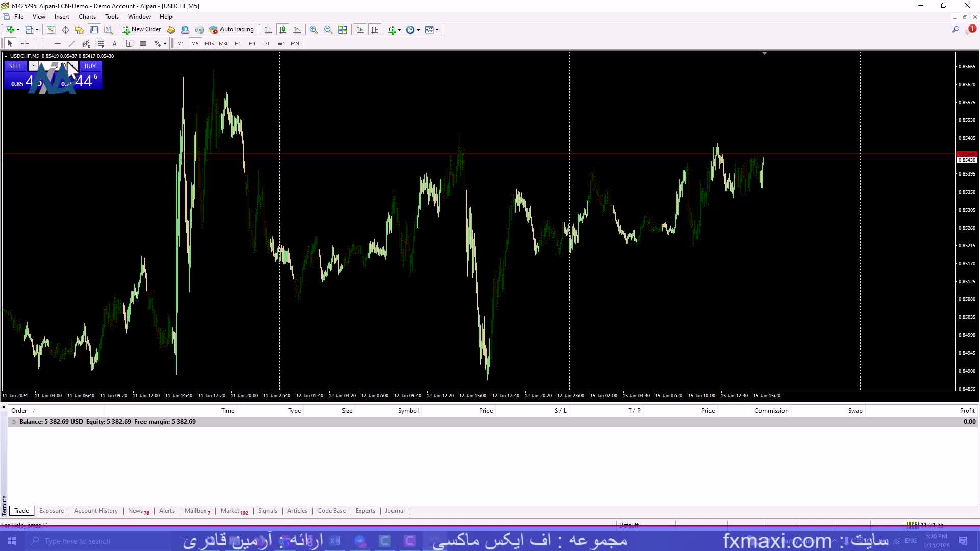980x551 pixels.
Task: Open the Charts menu
Action: coord(87,17)
